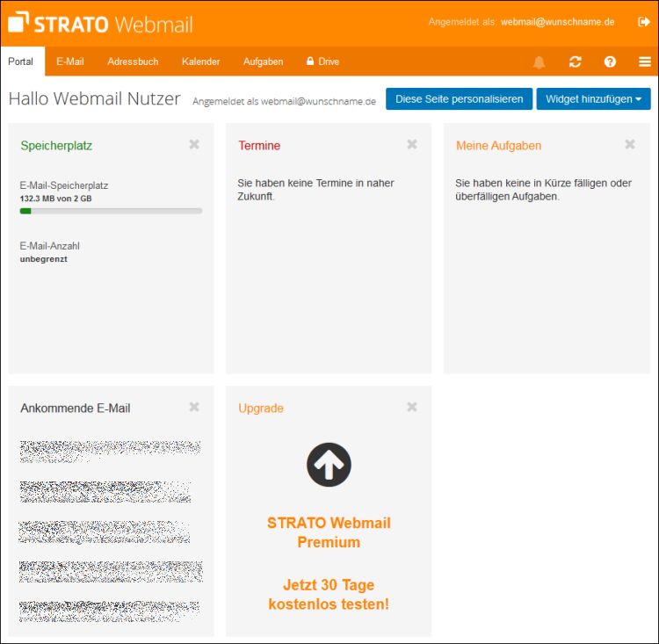Go to the Kalender tab
This screenshot has height=644, width=659.
tap(201, 62)
